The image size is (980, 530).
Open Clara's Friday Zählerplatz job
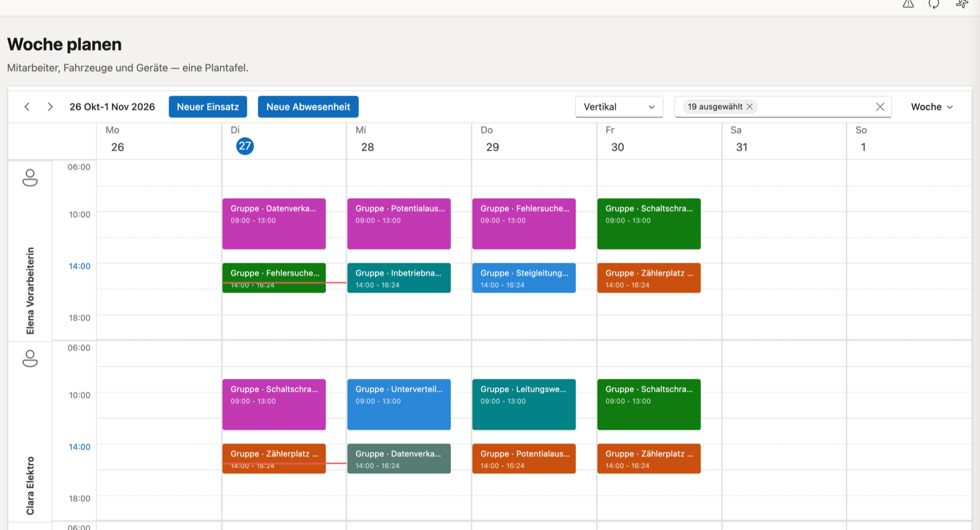(x=649, y=458)
